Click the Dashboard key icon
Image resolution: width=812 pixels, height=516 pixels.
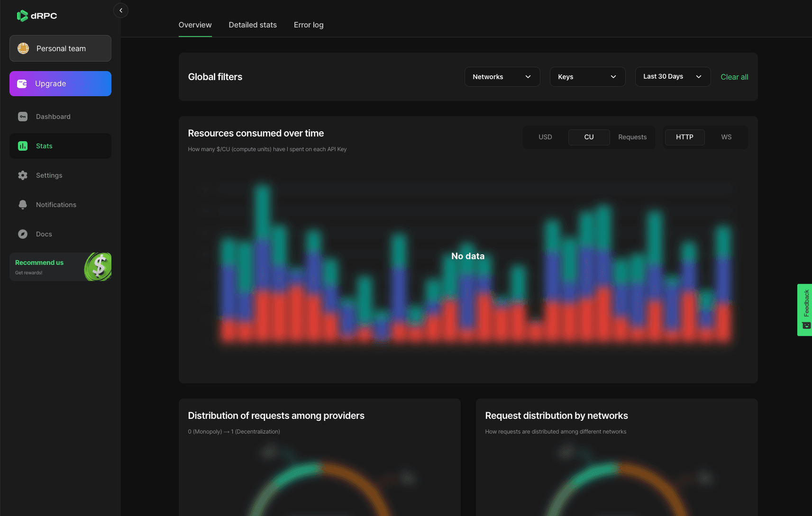[23, 117]
